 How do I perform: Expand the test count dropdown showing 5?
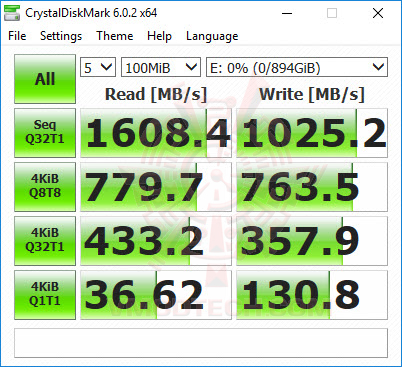click(98, 67)
